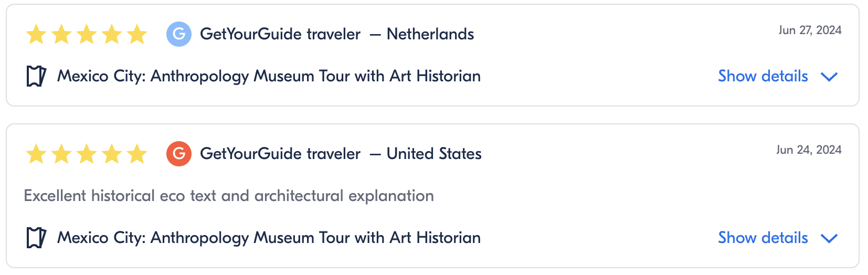Open the Anthropology Museum Tour title in the United States review
Image resolution: width=868 pixels, height=275 pixels.
click(x=269, y=238)
